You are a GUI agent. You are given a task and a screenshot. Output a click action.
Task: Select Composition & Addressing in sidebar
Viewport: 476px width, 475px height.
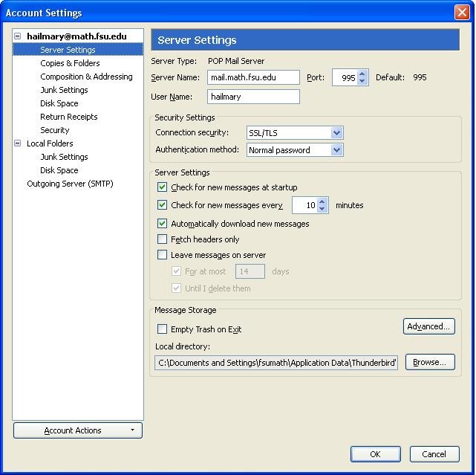(86, 77)
